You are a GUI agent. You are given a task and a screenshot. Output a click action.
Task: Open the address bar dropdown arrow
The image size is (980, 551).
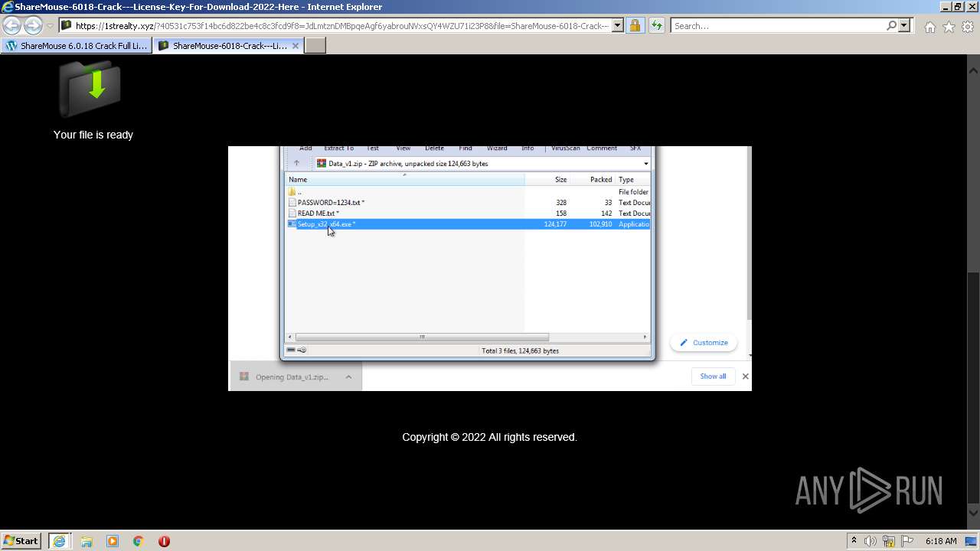618,26
